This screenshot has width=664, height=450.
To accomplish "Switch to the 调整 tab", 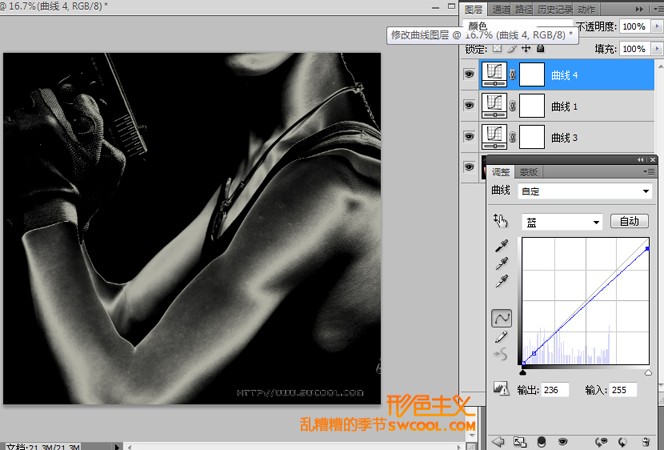I will pos(501,172).
